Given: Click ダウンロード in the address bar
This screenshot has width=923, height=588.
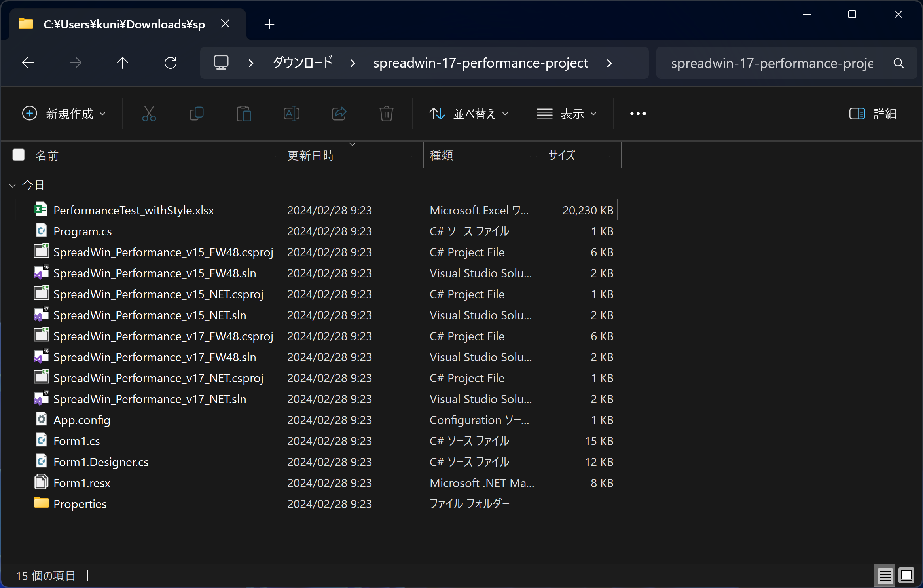Looking at the screenshot, I should (x=303, y=63).
